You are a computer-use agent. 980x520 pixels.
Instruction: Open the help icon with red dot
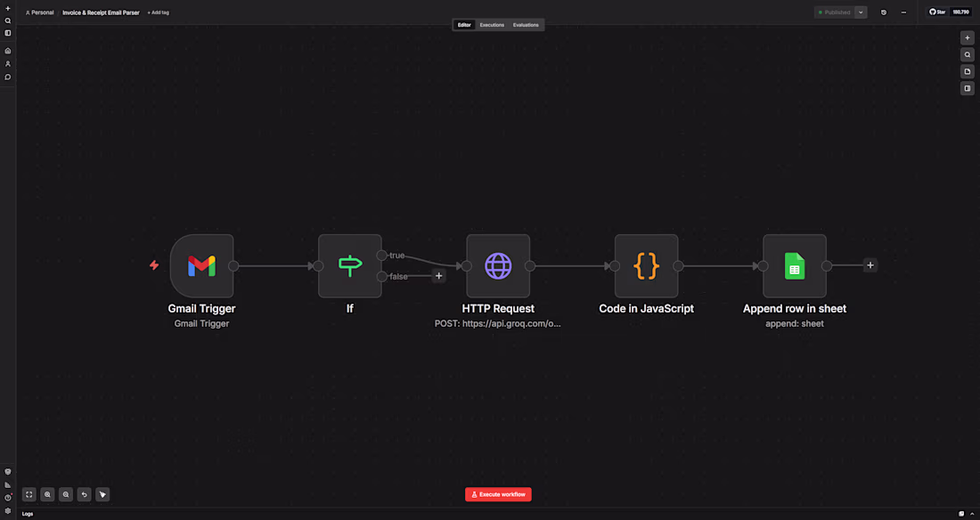click(7, 498)
